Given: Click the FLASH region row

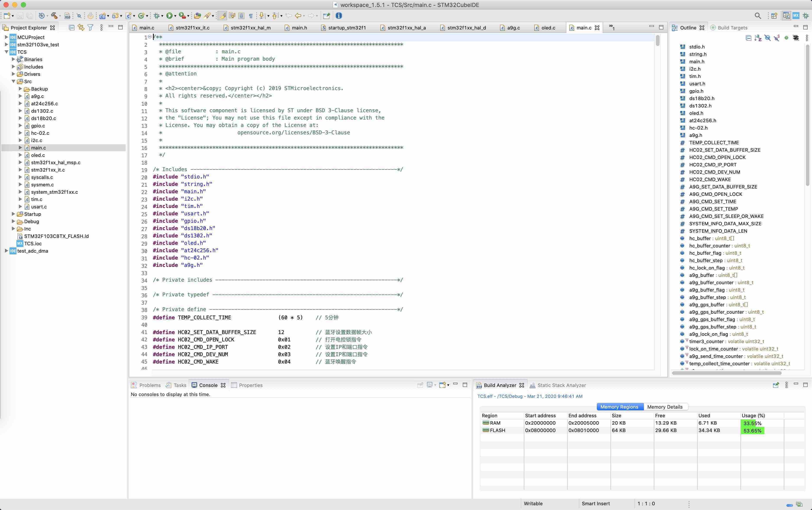Looking at the screenshot, I should pos(642,431).
